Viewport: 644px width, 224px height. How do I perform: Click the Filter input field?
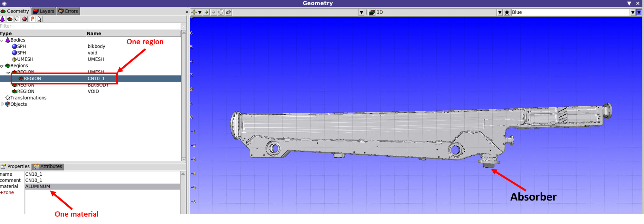(x=90, y=26)
